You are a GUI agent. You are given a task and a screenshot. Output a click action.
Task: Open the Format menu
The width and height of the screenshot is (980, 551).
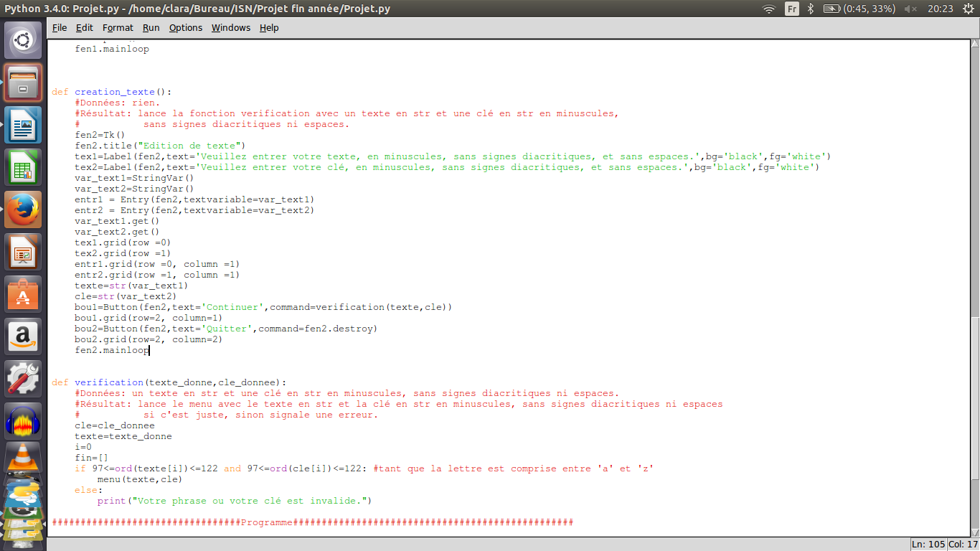(x=118, y=27)
